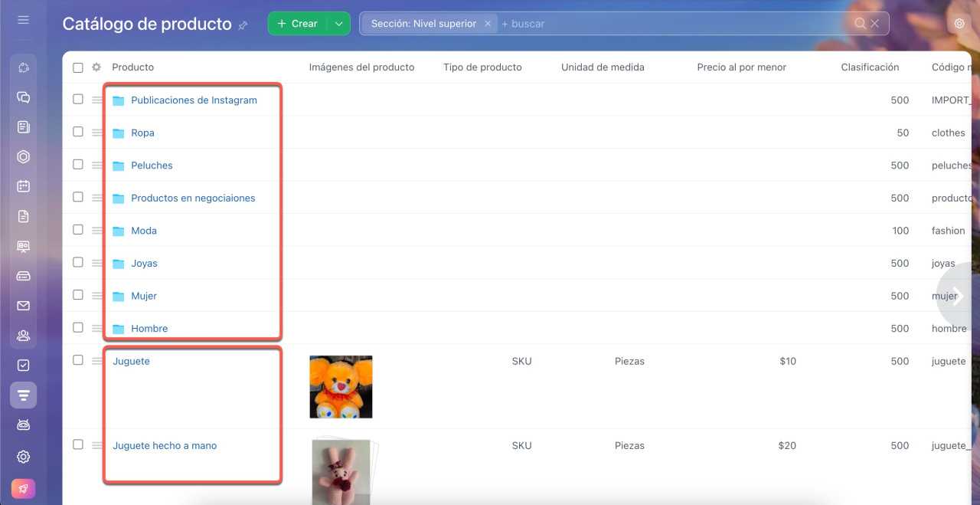Open the tasks checkmark sidebar icon

pos(23,366)
